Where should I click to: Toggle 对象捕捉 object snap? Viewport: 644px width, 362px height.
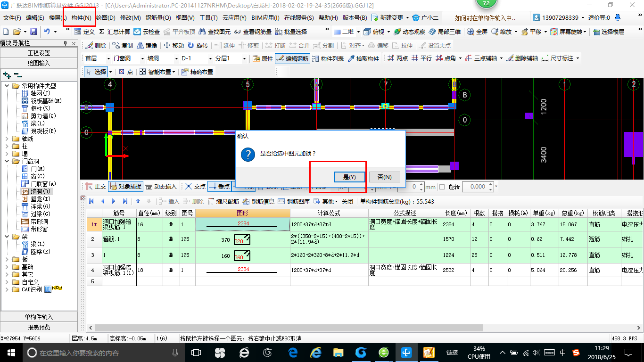(125, 187)
